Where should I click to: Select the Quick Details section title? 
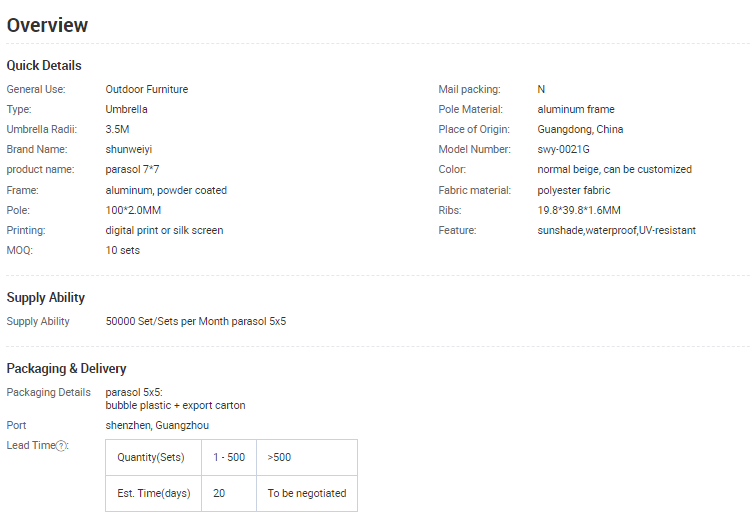(44, 65)
